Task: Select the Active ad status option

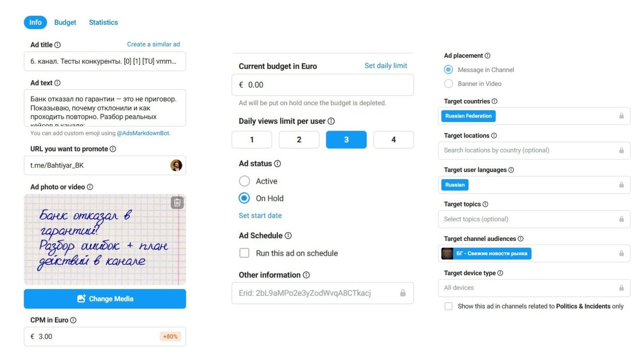Action: 245,181
